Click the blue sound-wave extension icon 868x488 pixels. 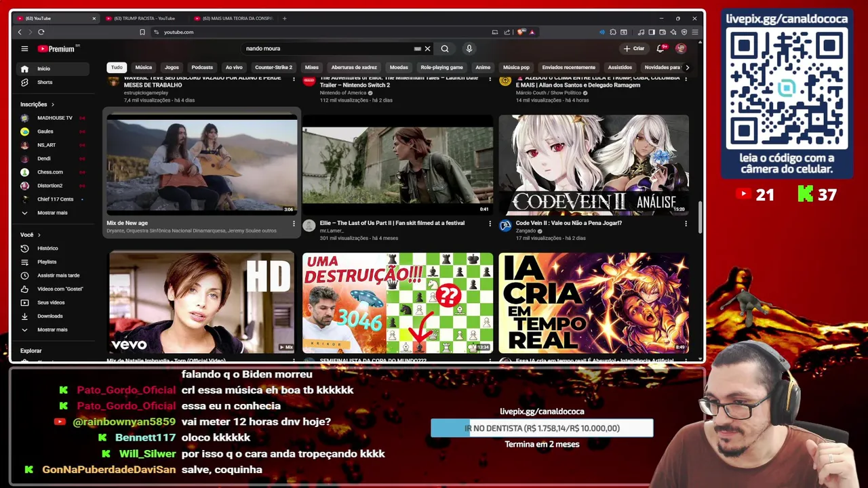point(602,32)
